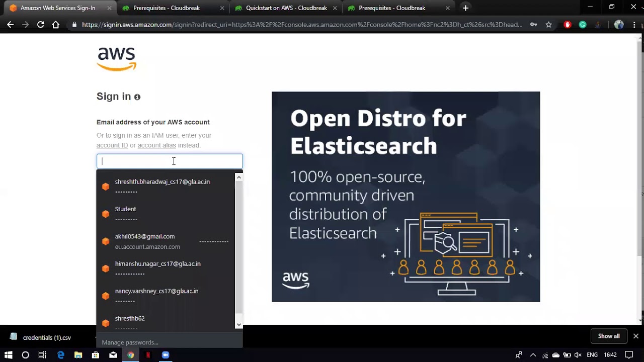
Task: Click the AWS logo
Action: (117, 59)
